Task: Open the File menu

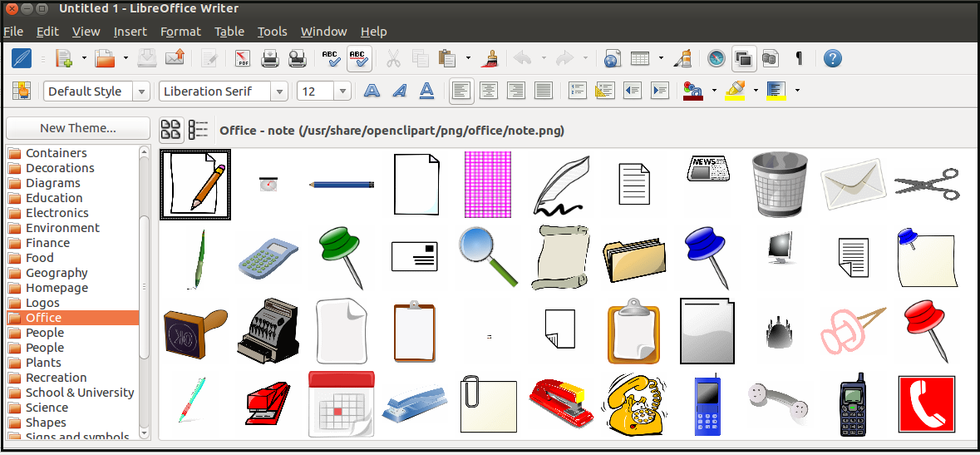Action: (x=13, y=32)
